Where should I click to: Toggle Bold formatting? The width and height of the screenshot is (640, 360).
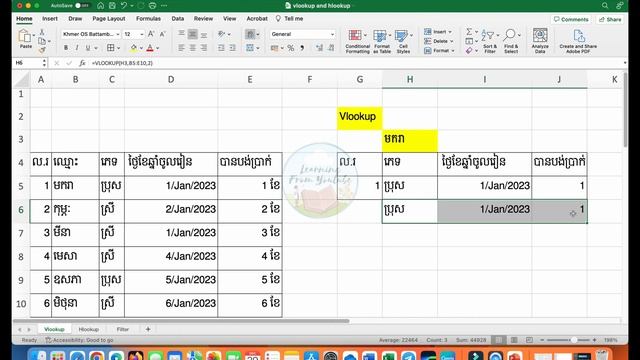(66, 48)
